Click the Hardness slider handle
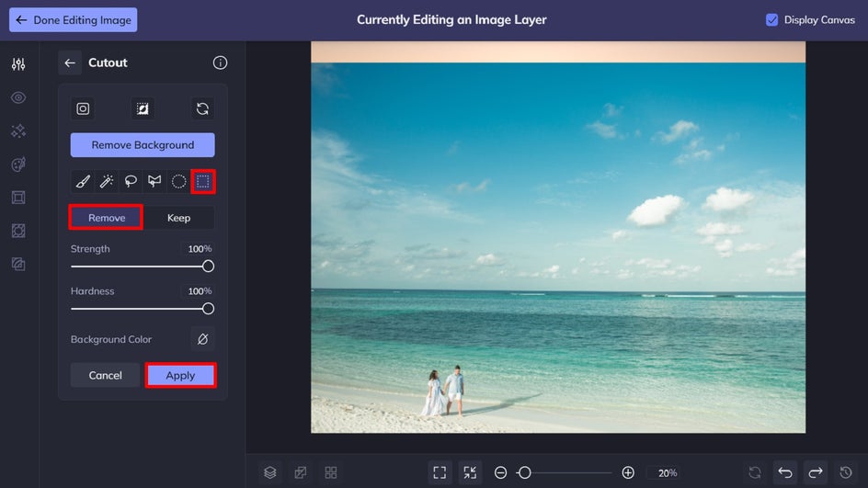The height and width of the screenshot is (488, 868). tap(208, 309)
